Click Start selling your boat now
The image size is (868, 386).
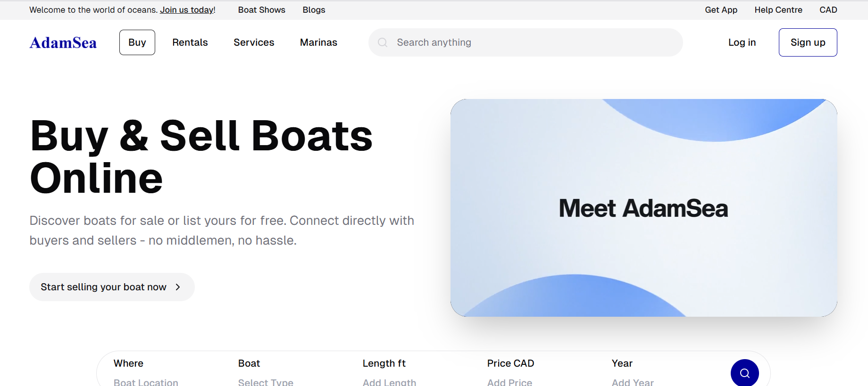point(112,287)
